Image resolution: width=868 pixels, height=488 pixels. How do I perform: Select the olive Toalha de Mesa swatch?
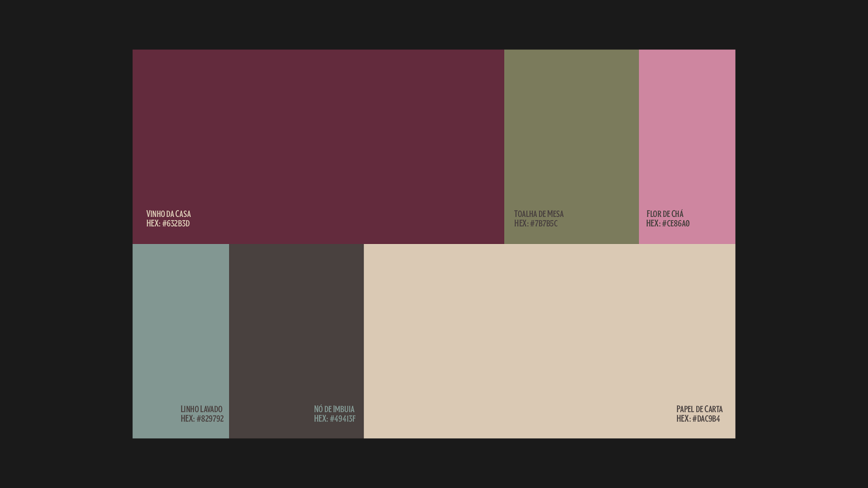tap(571, 147)
